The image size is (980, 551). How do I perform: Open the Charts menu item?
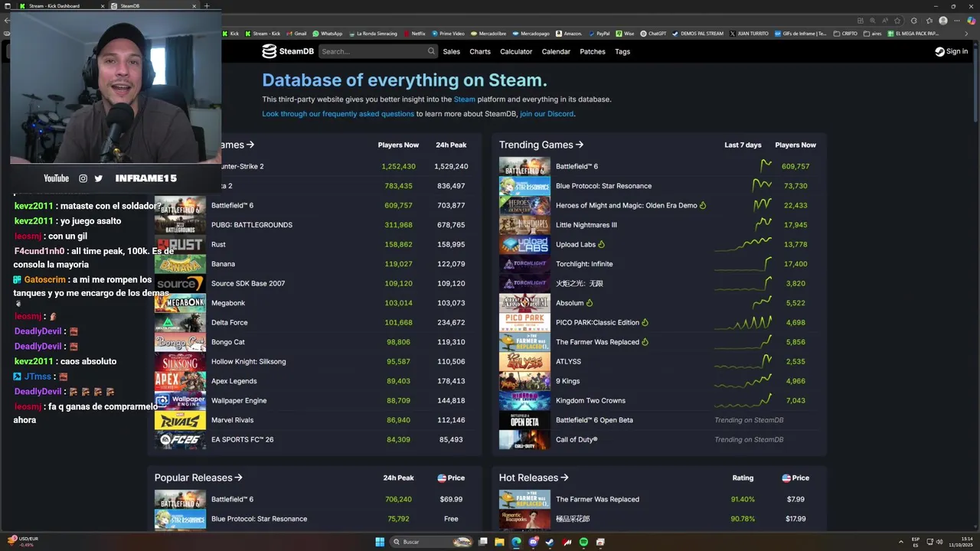pos(480,51)
